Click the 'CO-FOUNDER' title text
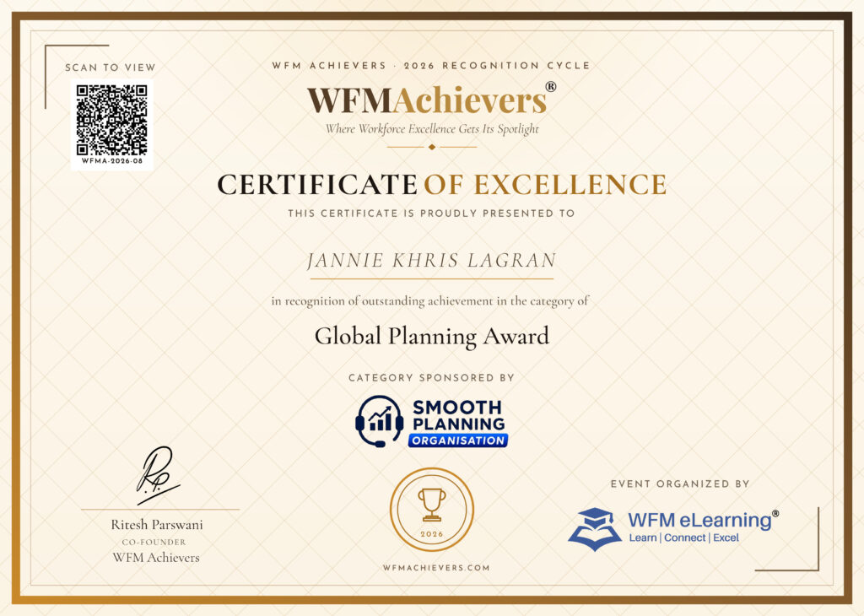Screen dimensions: 864x616 154,543
